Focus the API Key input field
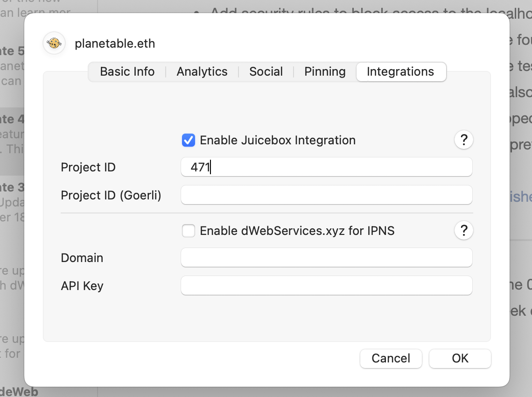 click(x=327, y=286)
